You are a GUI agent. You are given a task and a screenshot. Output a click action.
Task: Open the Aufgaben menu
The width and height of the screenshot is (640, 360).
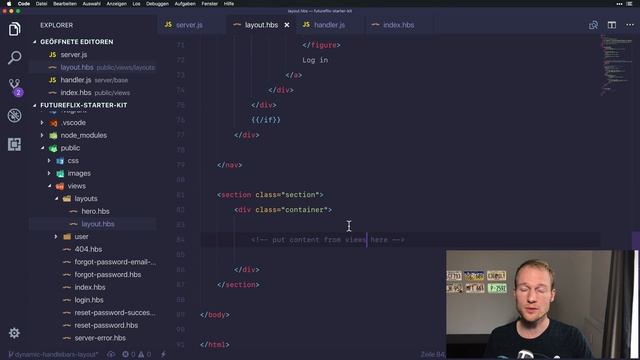coord(185,4)
